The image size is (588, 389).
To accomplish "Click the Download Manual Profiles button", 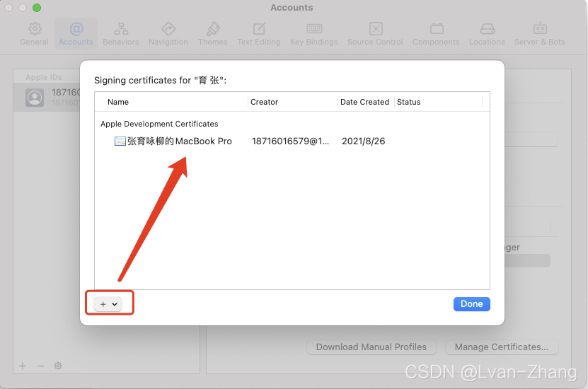I will pos(371,347).
